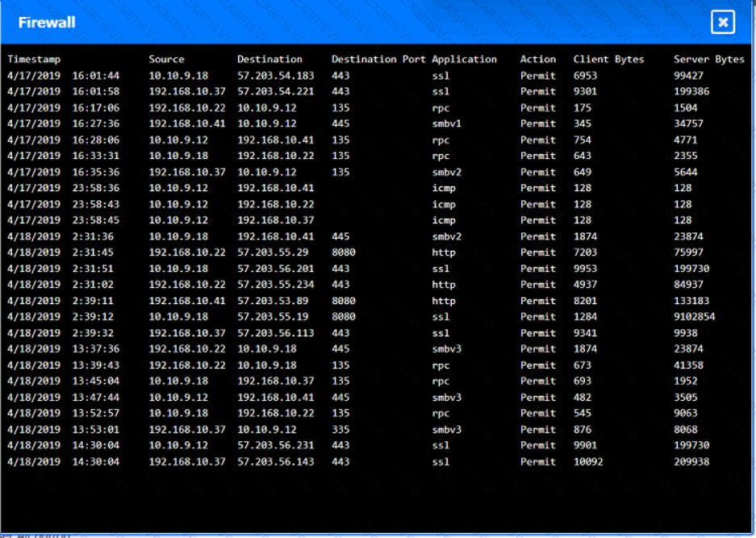The image size is (756, 538).
Task: Select destination 57.203.56.113
Action: [275, 334]
